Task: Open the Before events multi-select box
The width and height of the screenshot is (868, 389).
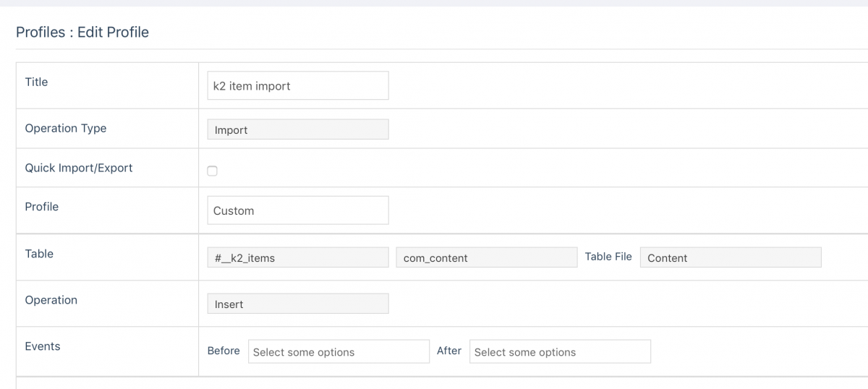Action: point(339,352)
